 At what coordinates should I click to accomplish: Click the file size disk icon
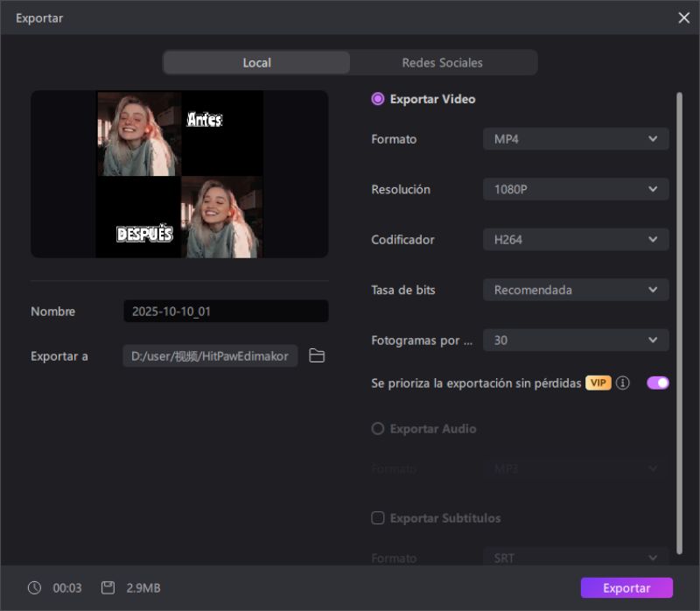108,588
